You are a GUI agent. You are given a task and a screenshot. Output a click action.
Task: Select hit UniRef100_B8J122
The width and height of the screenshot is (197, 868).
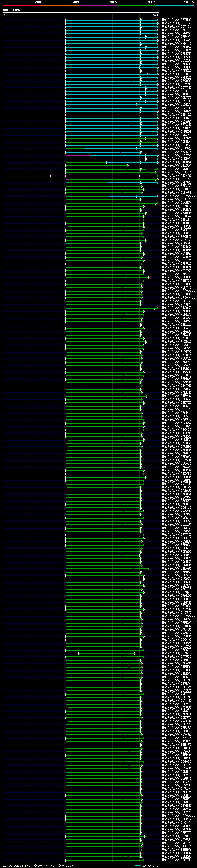pyautogui.click(x=177, y=200)
